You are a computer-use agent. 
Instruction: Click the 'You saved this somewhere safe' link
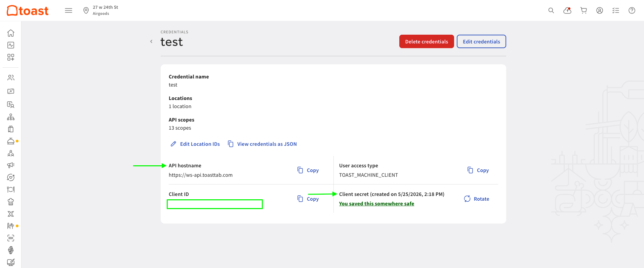coord(376,204)
